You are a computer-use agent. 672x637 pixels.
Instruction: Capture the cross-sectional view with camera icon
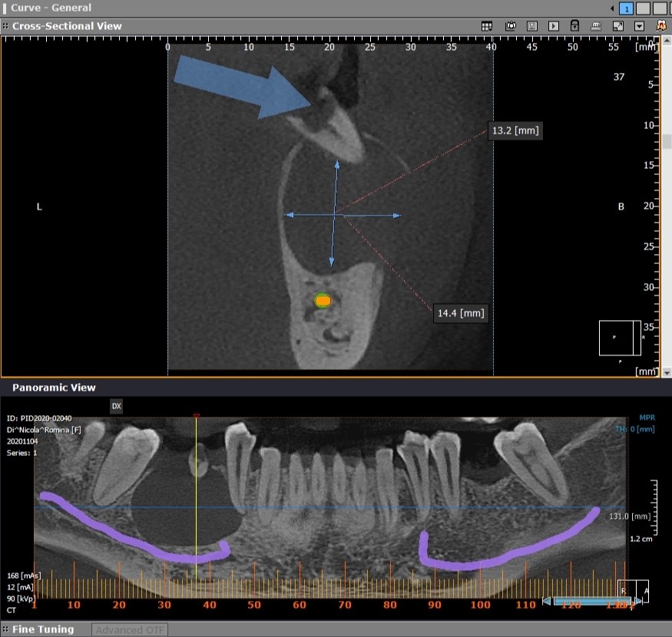pos(511,27)
